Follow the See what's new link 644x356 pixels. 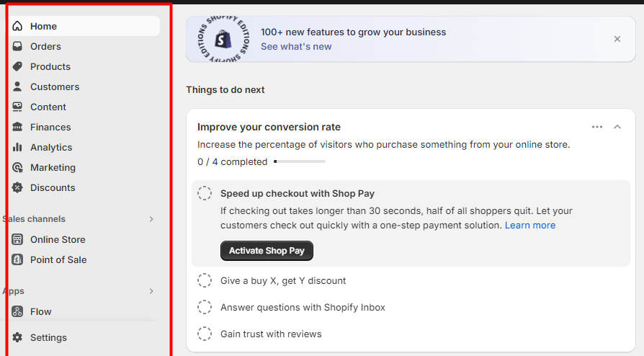point(296,46)
